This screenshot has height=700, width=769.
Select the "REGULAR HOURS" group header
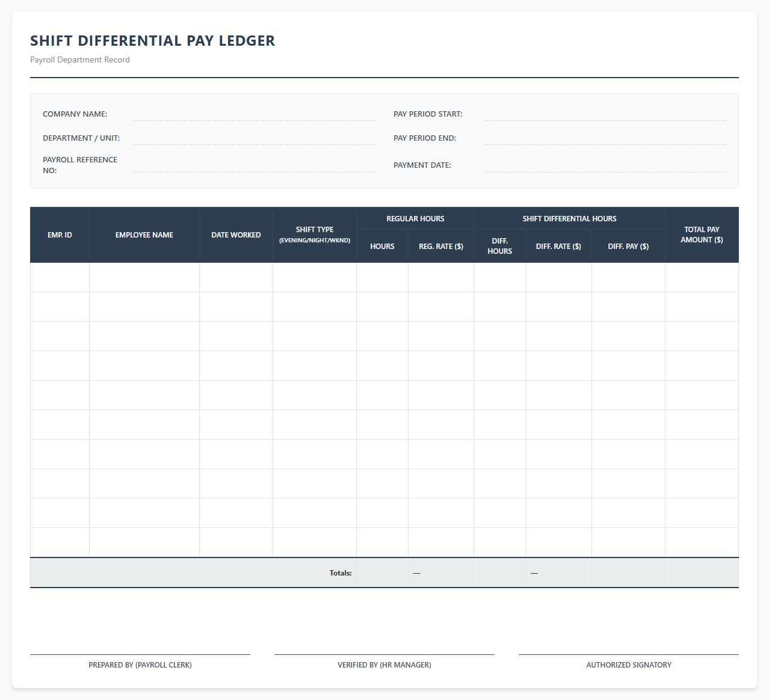pos(415,219)
